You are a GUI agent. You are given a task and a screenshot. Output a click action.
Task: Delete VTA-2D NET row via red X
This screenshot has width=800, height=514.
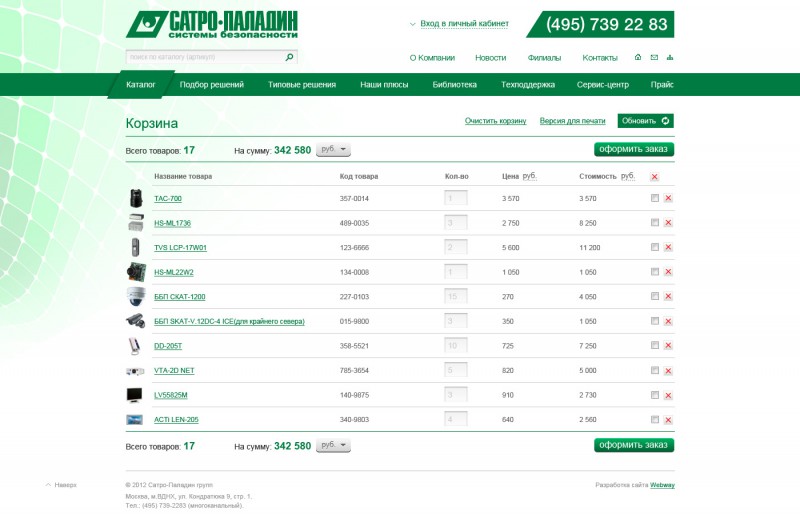pyautogui.click(x=668, y=371)
